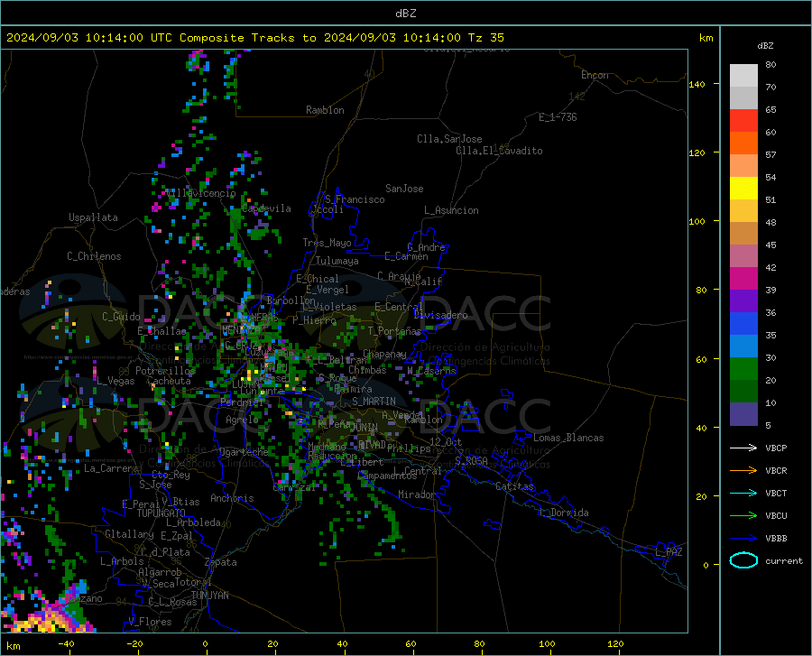The image size is (812, 656).
Task: Click the green VBCU arrow legend icon
Action: [743, 515]
